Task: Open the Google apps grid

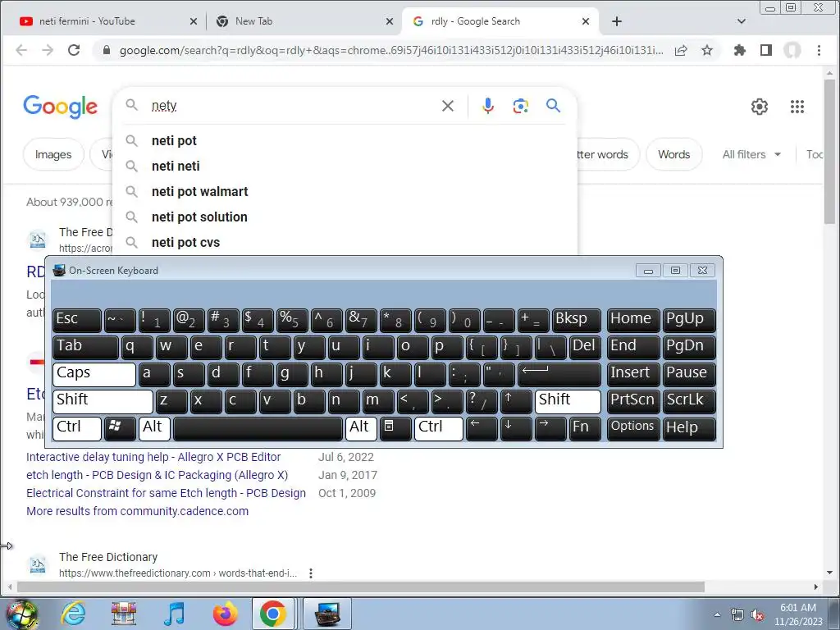Action: tap(797, 107)
